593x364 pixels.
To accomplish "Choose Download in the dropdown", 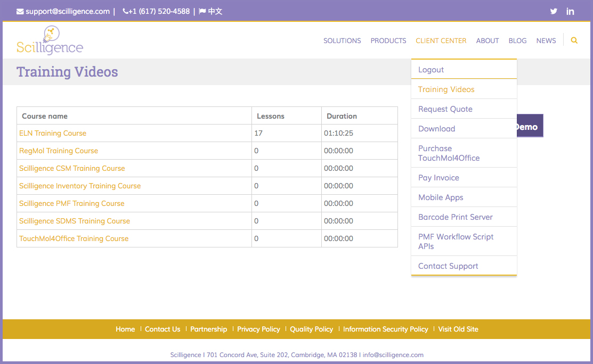I will click(464, 128).
